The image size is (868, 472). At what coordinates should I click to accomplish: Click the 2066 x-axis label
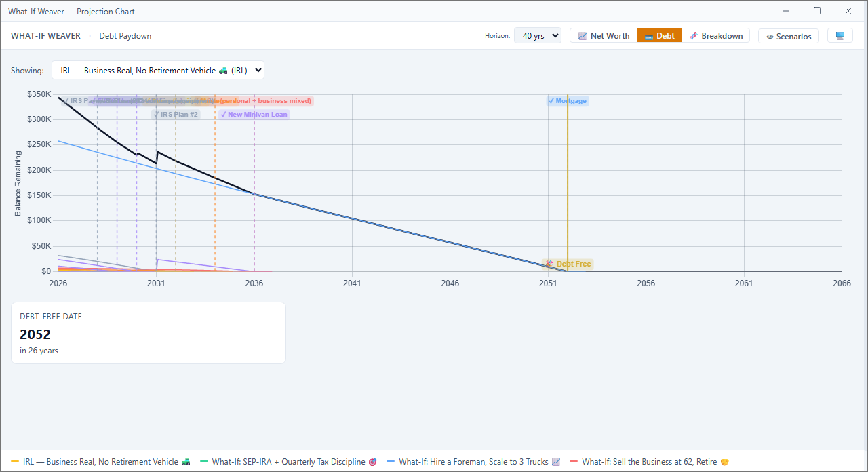click(x=842, y=283)
